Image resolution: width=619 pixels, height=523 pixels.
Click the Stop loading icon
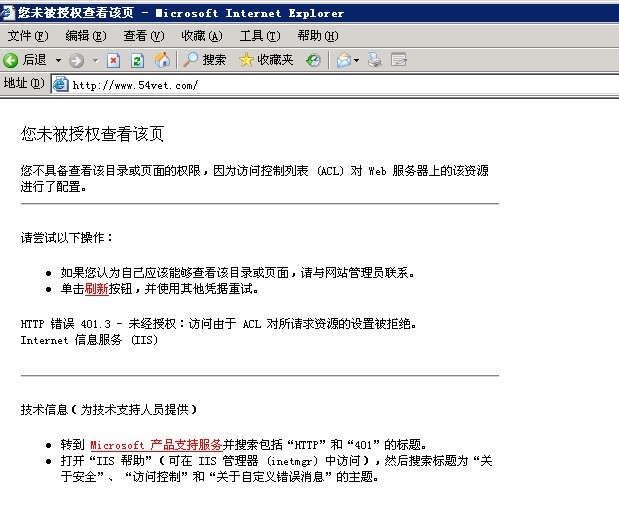tap(114, 60)
